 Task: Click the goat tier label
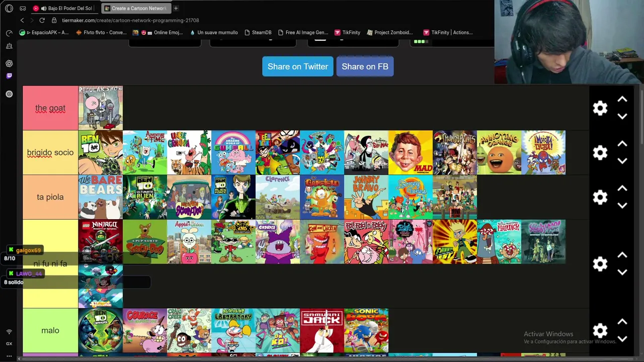[x=50, y=108]
